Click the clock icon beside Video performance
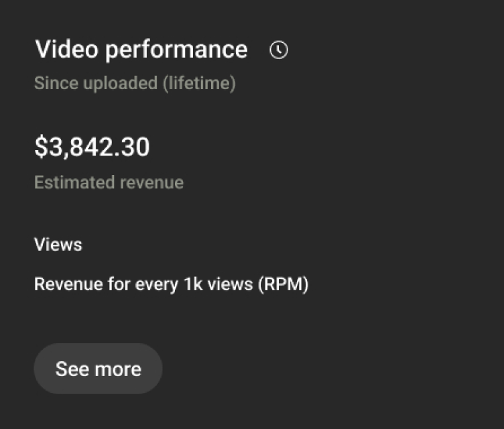 tap(279, 50)
